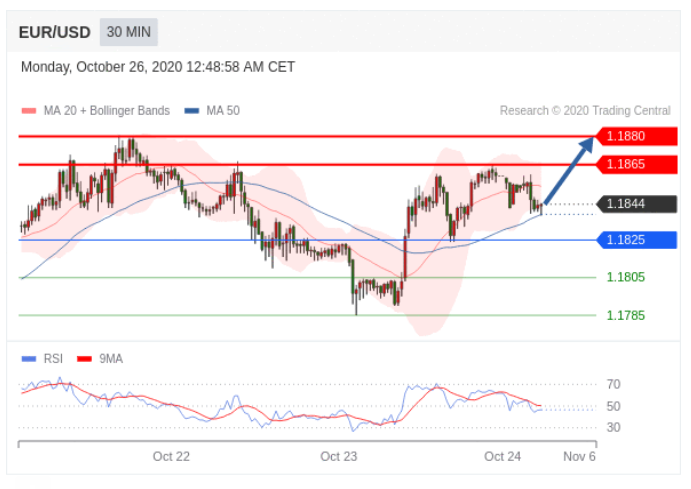
Task: Click the blue 1.1825 pivot price tag
Action: (636, 240)
